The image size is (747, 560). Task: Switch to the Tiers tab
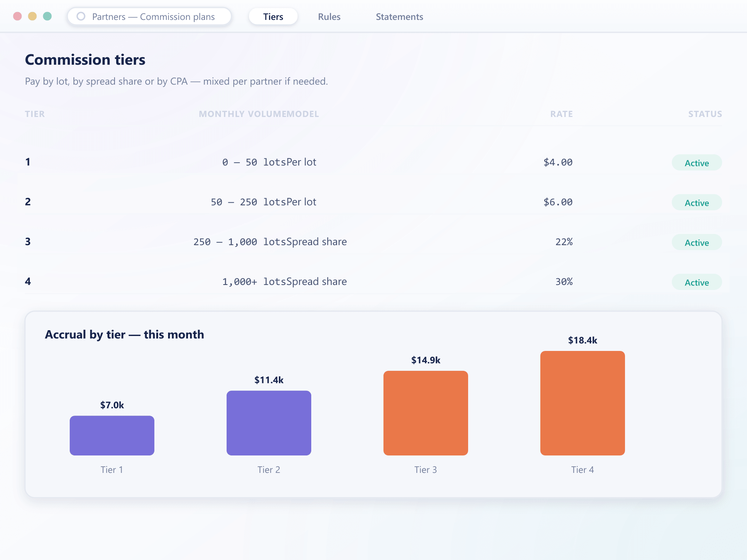tap(273, 17)
